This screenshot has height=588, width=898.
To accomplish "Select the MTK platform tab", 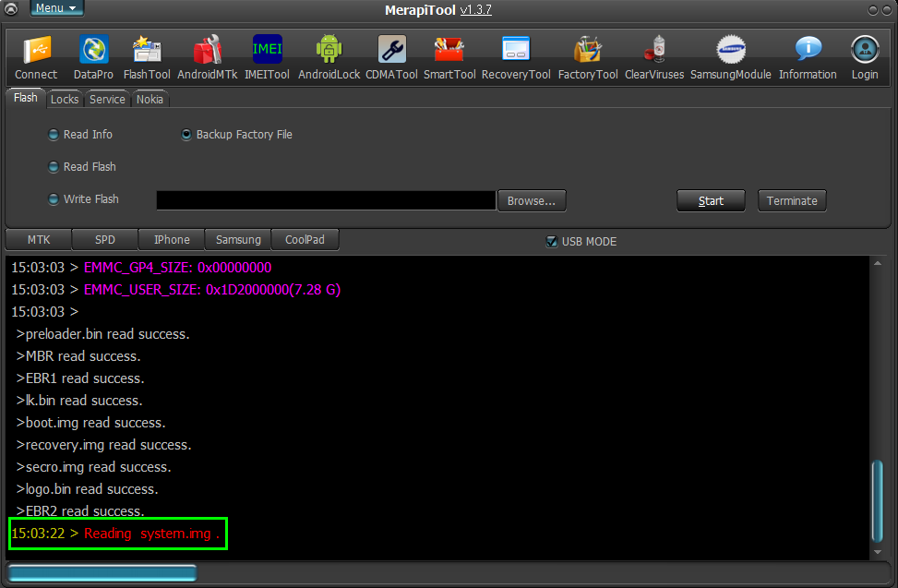I will [39, 240].
